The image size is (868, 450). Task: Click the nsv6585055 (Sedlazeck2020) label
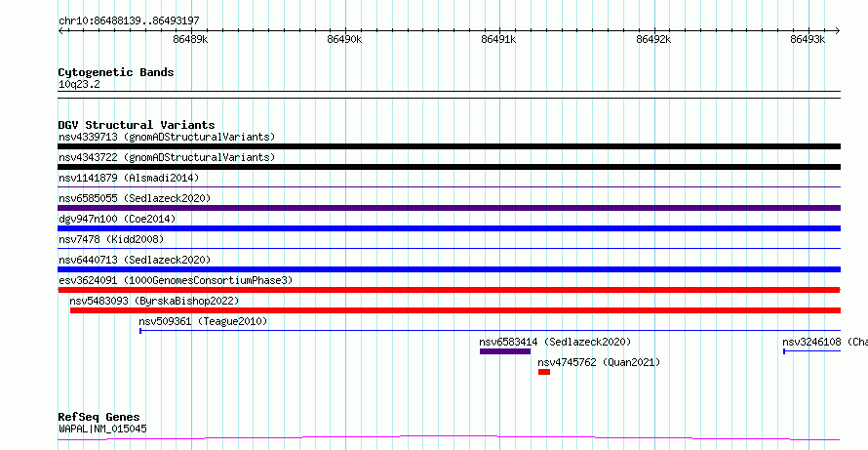click(x=135, y=198)
